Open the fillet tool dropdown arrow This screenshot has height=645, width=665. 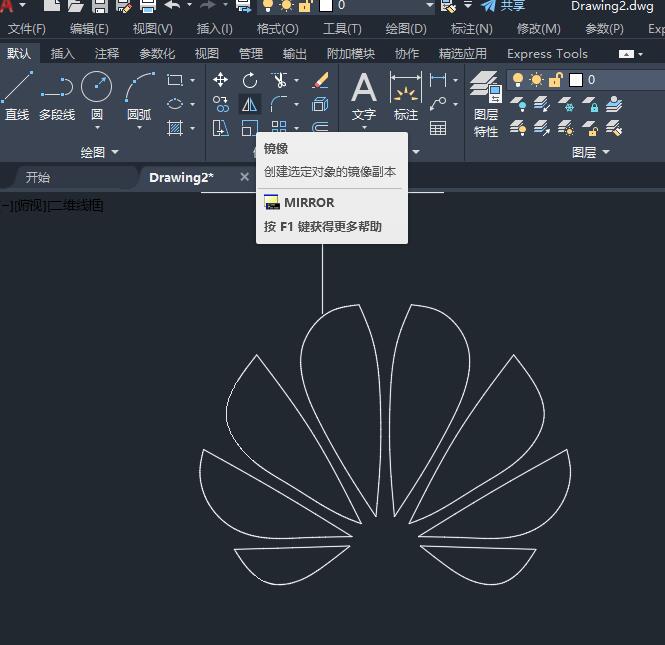coord(296,104)
